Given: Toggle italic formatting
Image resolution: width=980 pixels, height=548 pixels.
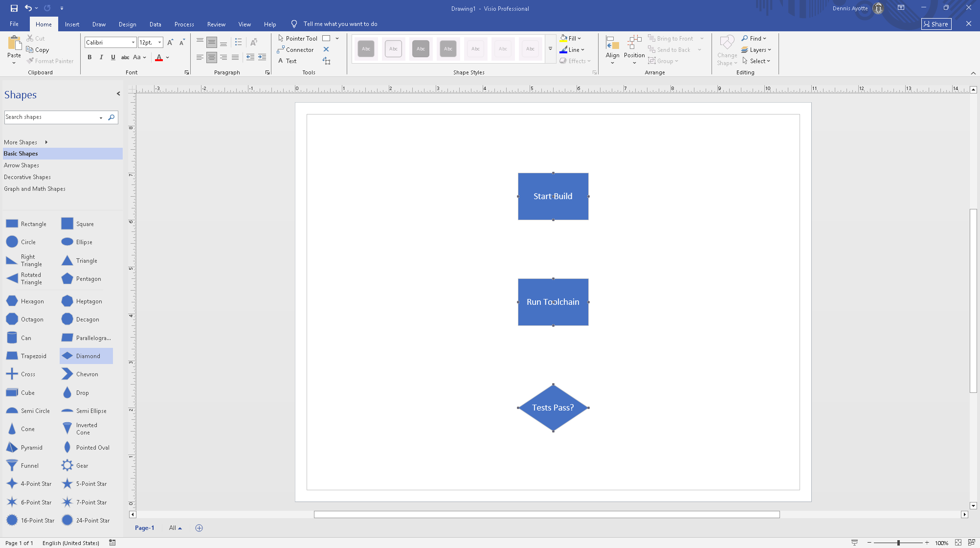Looking at the screenshot, I should (101, 57).
